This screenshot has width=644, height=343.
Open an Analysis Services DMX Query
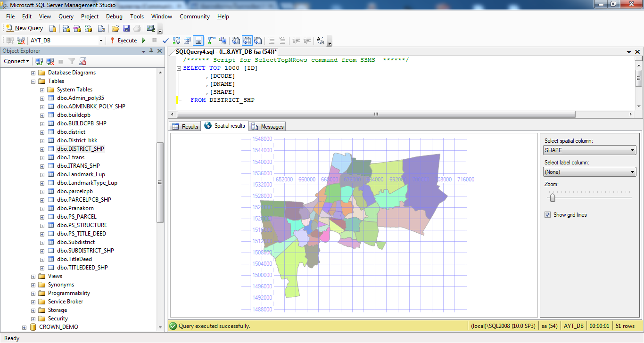[77, 28]
